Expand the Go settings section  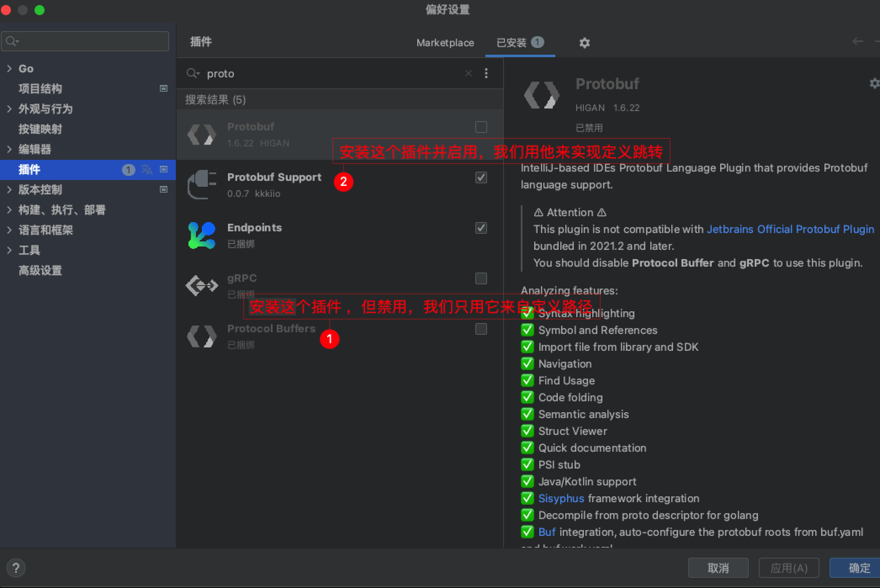[x=9, y=69]
